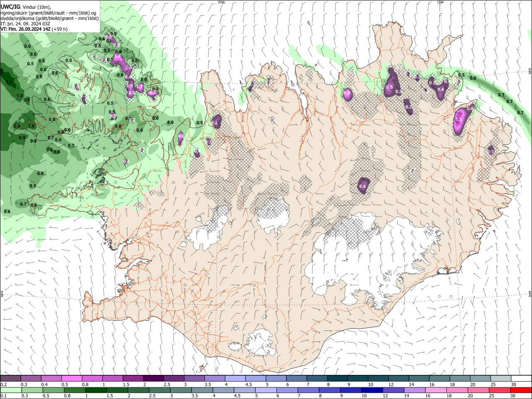
Task: Select the 0.3–0.4 purple upper legend swatch
Action: (31, 379)
